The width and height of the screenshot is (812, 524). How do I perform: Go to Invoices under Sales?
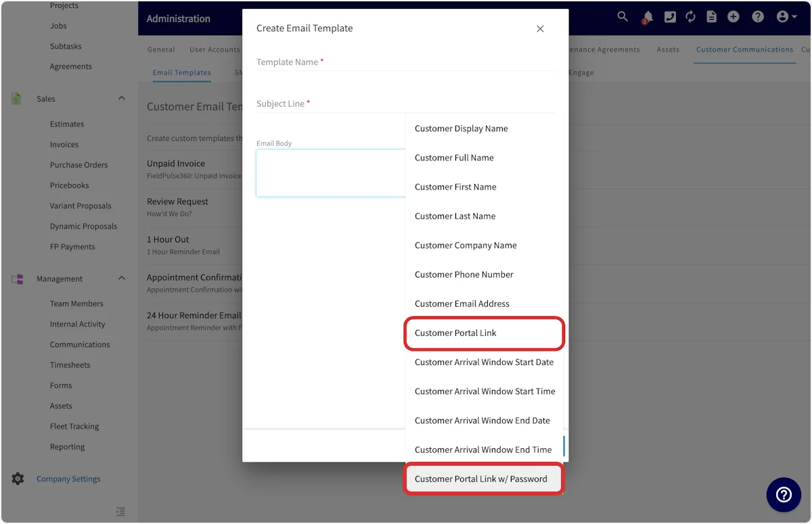coord(64,144)
